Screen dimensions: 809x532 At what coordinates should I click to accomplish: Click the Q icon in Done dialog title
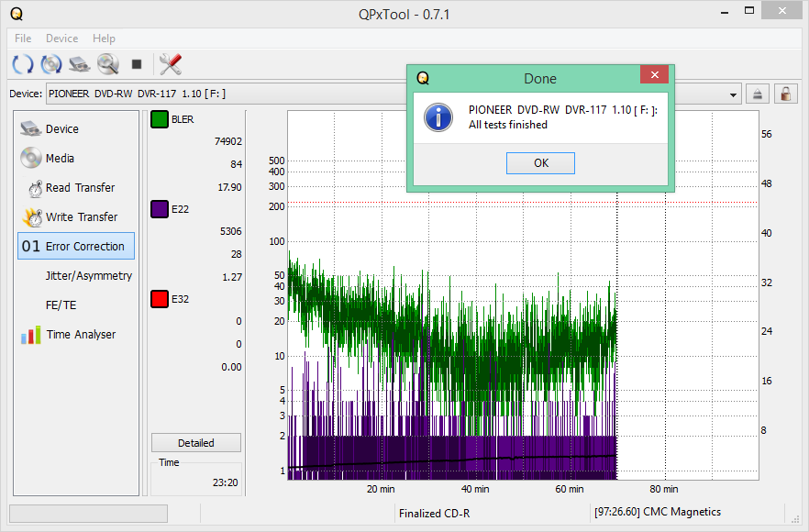point(423,78)
